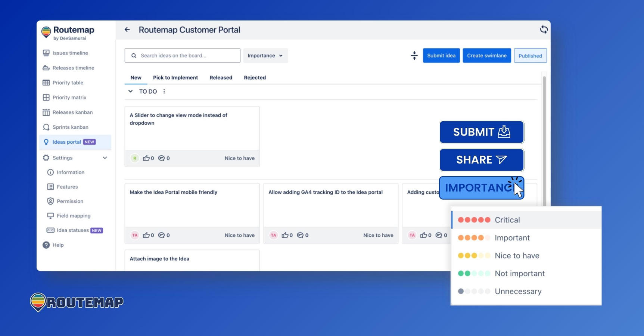Toggle the Published status button

(530, 56)
